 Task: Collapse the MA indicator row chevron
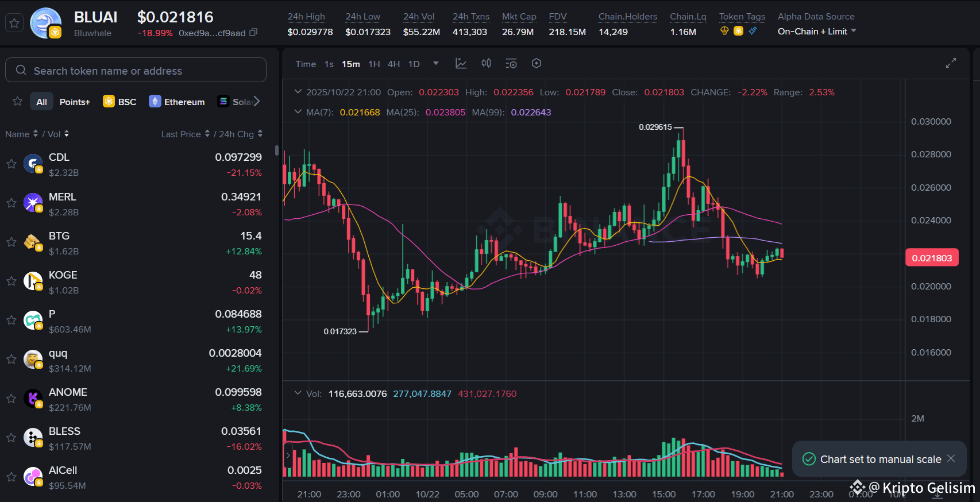coord(298,111)
